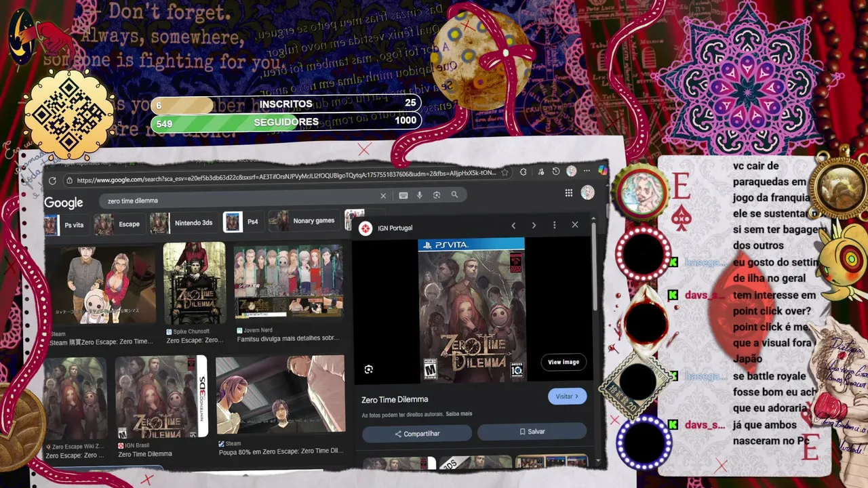Viewport: 868px width, 488px height.
Task: Open the Google apps grid
Action: [569, 193]
